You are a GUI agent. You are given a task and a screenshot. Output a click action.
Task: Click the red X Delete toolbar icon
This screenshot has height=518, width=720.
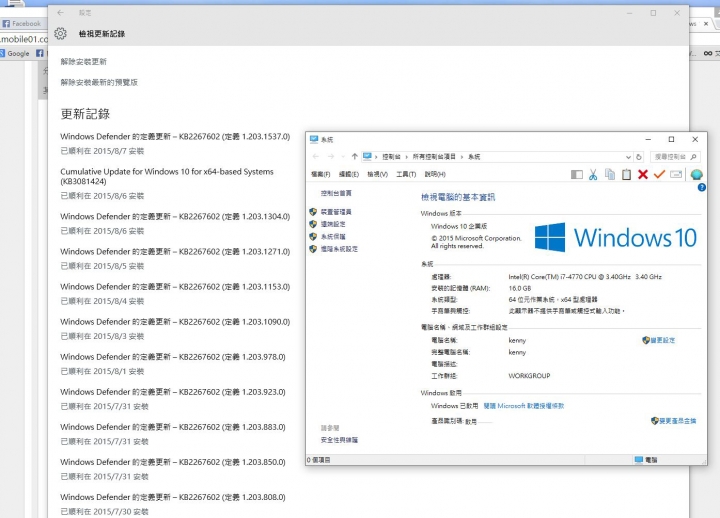coord(643,175)
